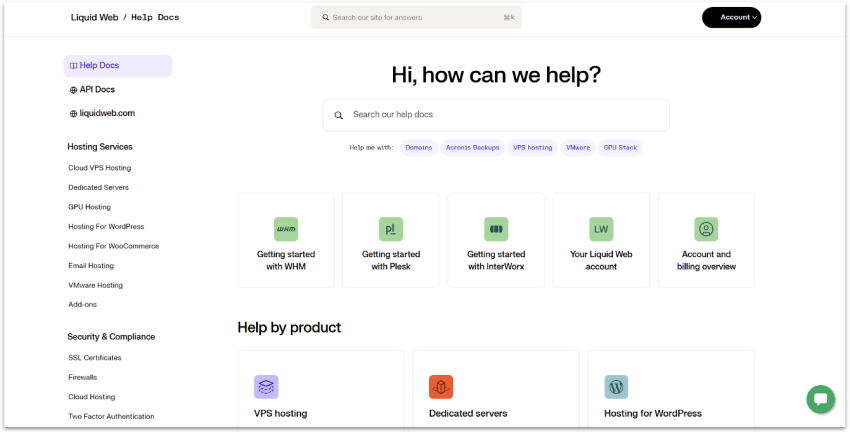Open the Getting started with InterWorx card title
This screenshot has height=432, width=850.
click(496, 260)
